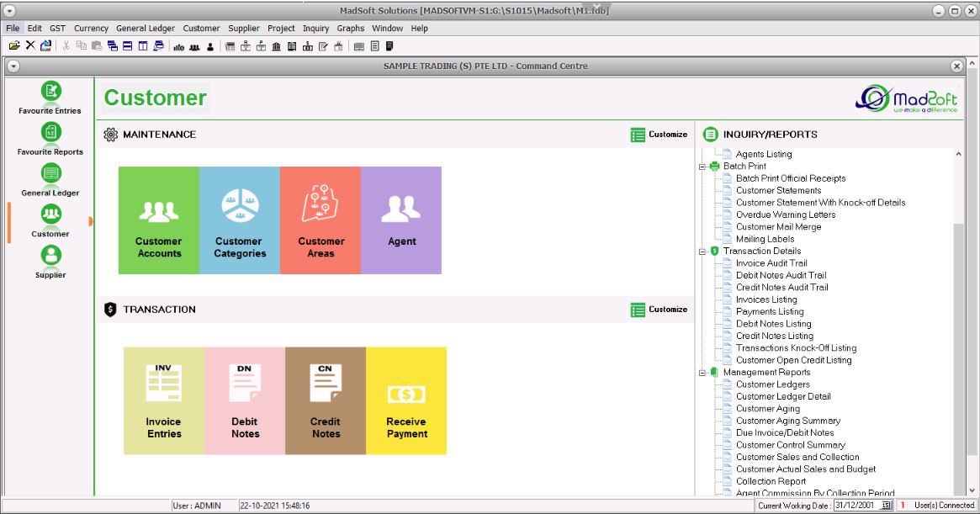This screenshot has width=980, height=514.
Task: Open Favourite Entries in the sidebar
Action: pos(50,98)
